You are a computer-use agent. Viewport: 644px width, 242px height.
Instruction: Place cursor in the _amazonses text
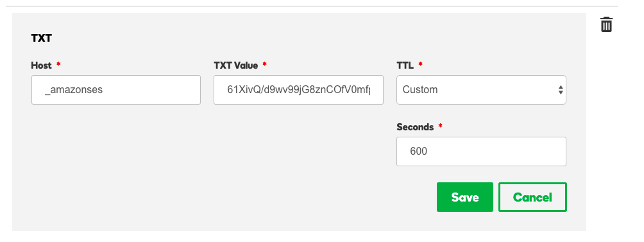point(74,90)
